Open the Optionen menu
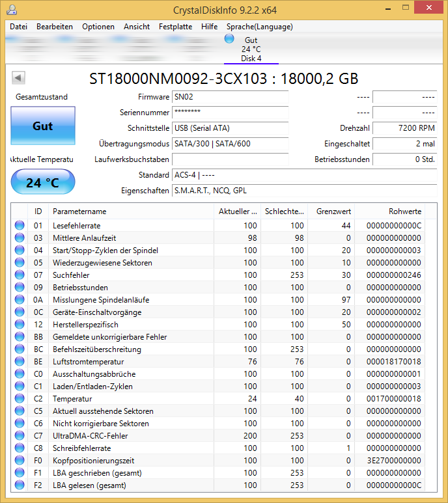The width and height of the screenshot is (448, 503). 98,27
